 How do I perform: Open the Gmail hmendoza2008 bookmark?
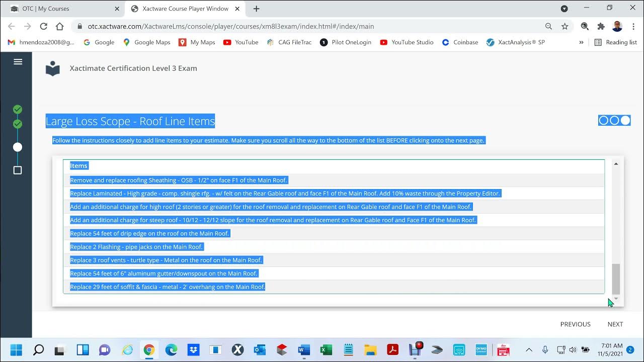point(41,42)
